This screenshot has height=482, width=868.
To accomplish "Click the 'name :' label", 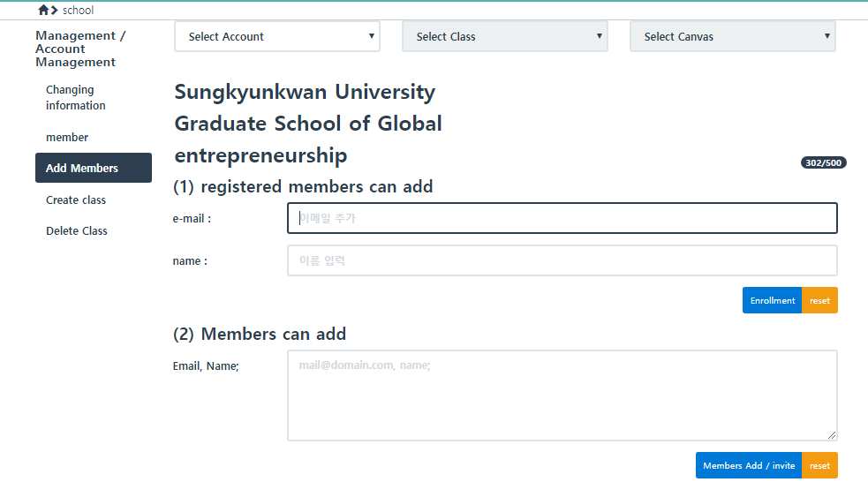I will 190,260.
